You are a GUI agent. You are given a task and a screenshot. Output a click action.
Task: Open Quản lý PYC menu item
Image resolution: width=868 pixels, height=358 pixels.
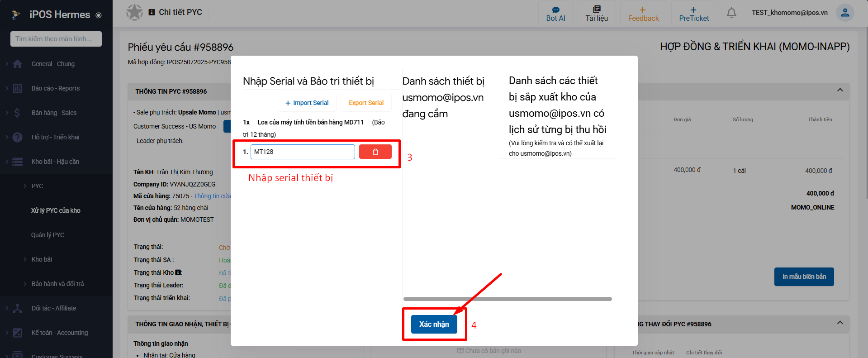(47, 235)
